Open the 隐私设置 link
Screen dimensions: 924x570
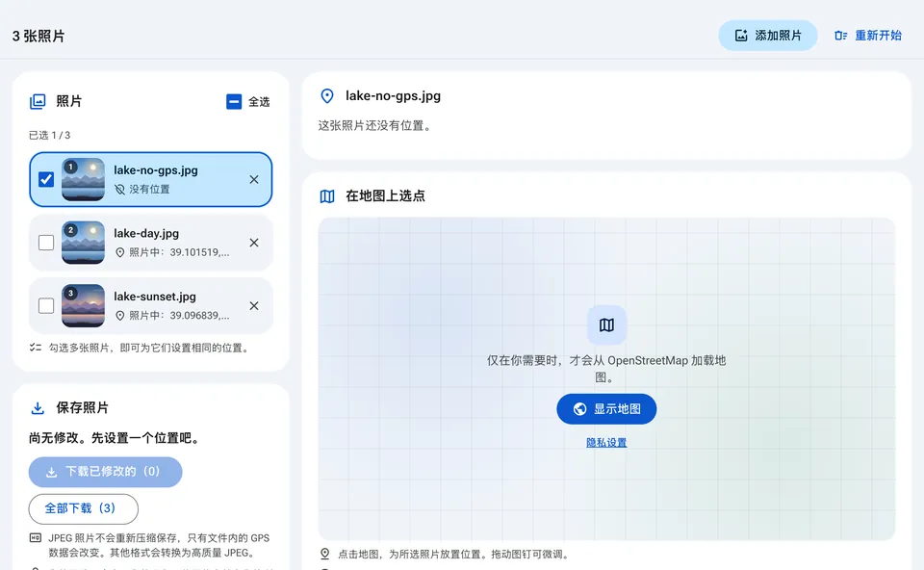(606, 443)
